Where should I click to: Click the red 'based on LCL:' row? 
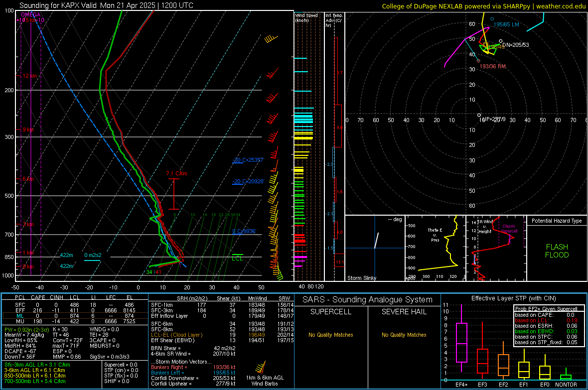click(x=546, y=321)
